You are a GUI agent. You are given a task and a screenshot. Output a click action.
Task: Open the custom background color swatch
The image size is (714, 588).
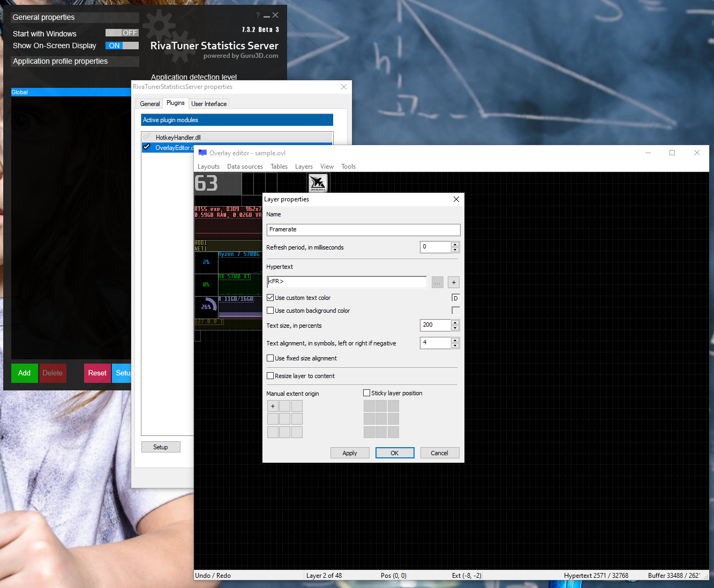(456, 311)
